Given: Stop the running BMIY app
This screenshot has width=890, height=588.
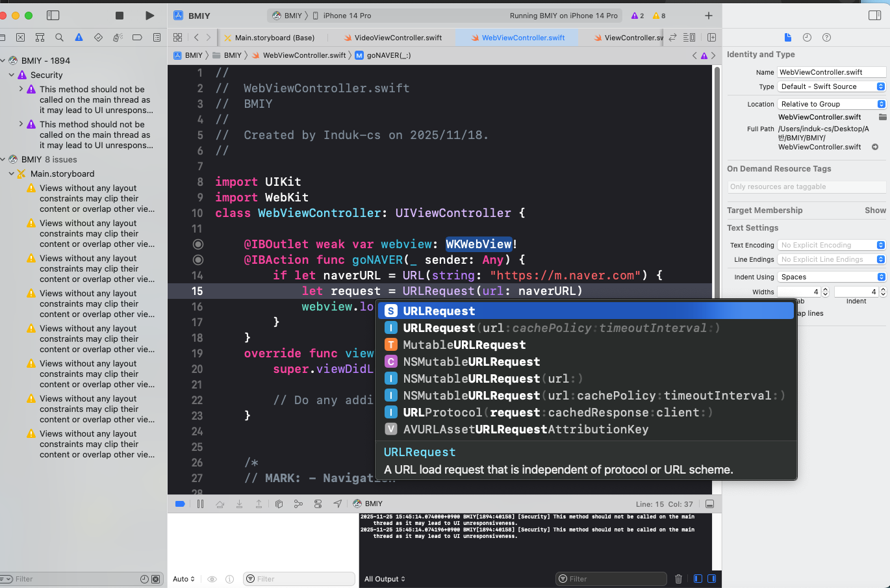Looking at the screenshot, I should (120, 16).
